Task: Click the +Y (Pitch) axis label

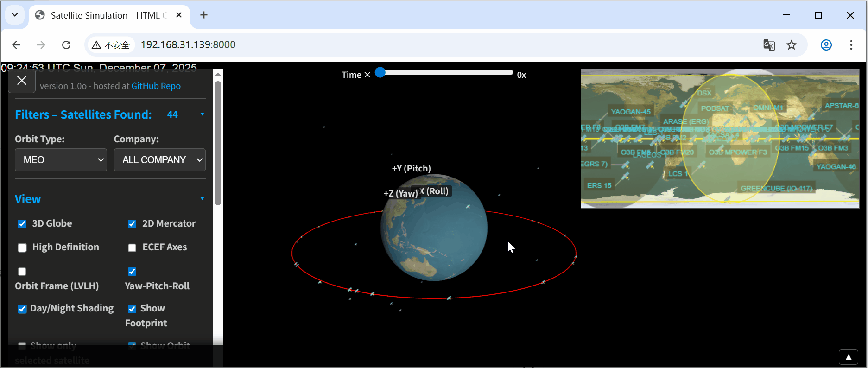Action: [x=412, y=168]
